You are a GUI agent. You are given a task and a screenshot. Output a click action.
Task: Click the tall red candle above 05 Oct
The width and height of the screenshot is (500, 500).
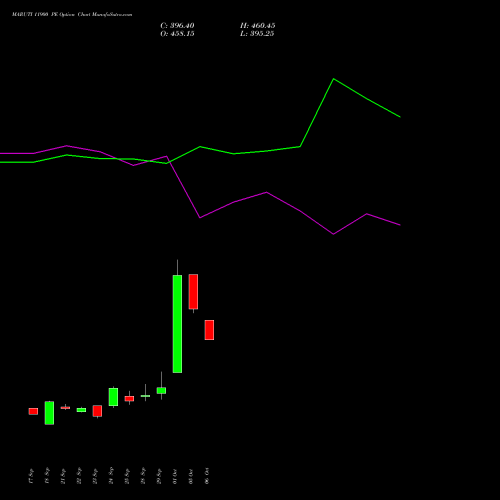point(193,292)
